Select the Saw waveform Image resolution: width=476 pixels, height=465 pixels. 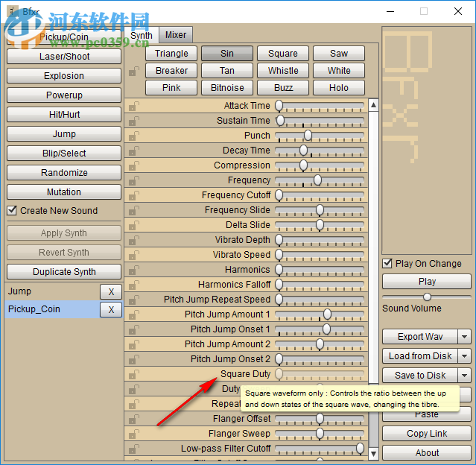(339, 54)
